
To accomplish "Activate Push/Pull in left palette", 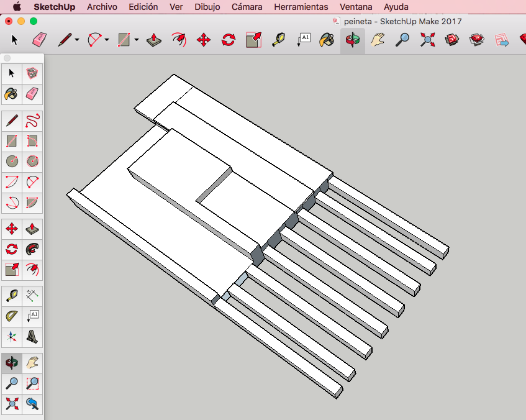I will (x=32, y=229).
